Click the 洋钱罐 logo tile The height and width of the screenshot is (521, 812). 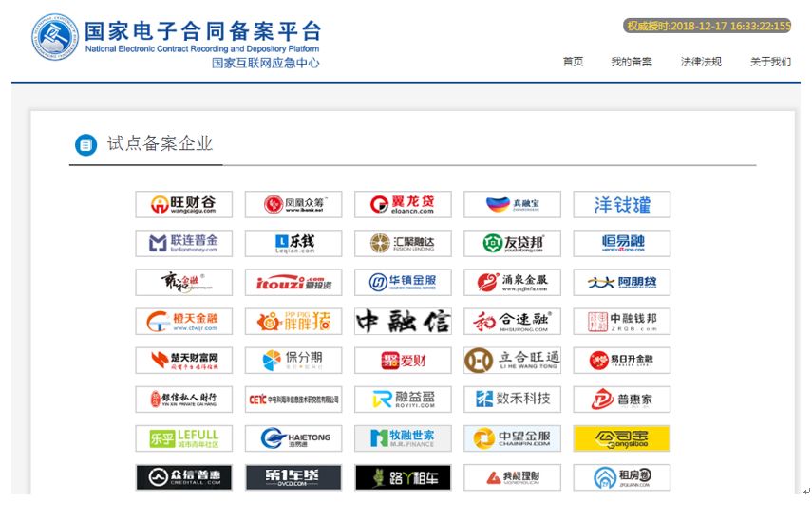621,204
